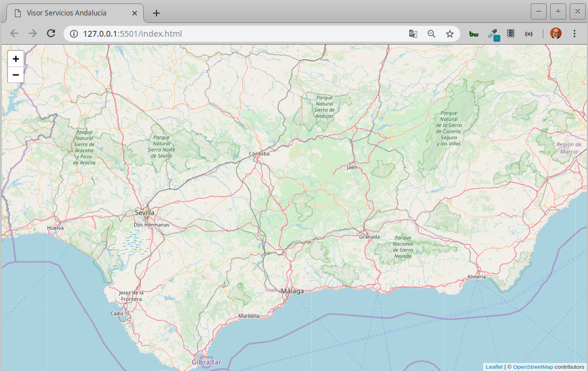Close the Visor Servicios Andalucía tab
588x371 pixels.
point(135,13)
